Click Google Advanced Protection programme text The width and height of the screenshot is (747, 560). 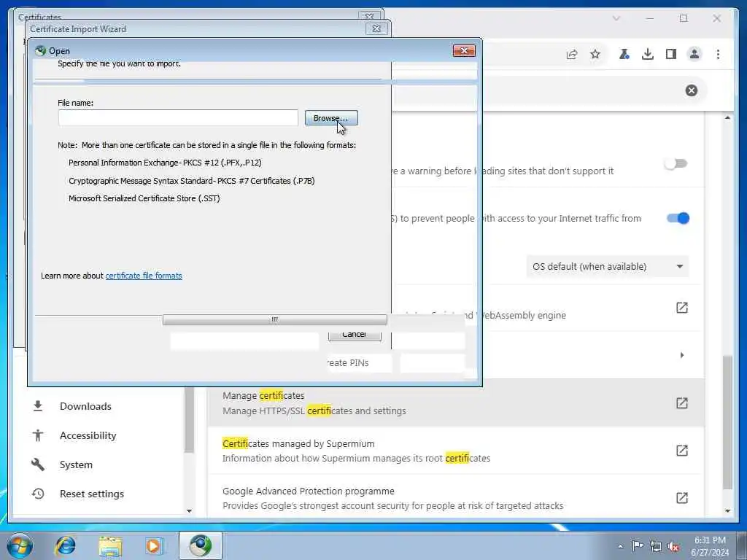click(x=309, y=491)
